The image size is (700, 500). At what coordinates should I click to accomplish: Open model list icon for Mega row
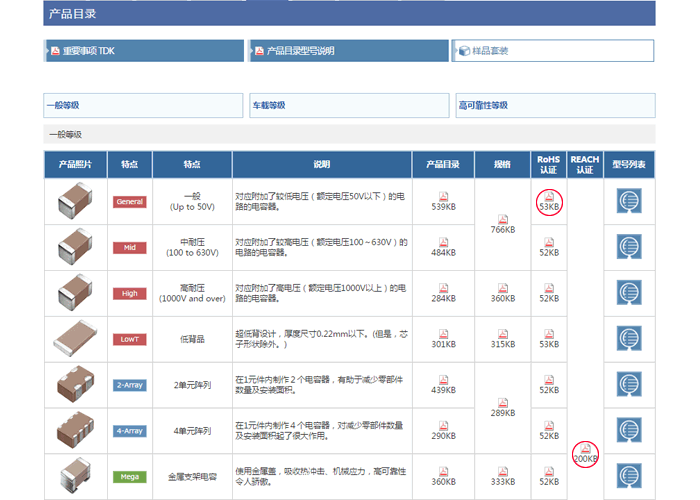coord(629,476)
